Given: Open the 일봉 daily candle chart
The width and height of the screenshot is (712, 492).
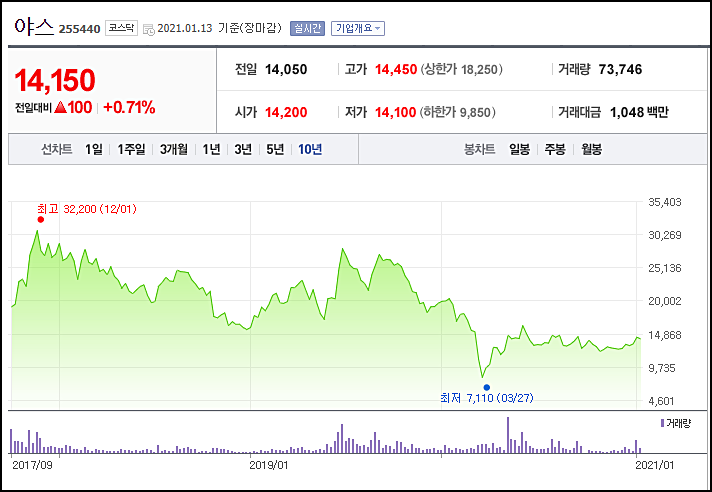Looking at the screenshot, I should [x=519, y=149].
